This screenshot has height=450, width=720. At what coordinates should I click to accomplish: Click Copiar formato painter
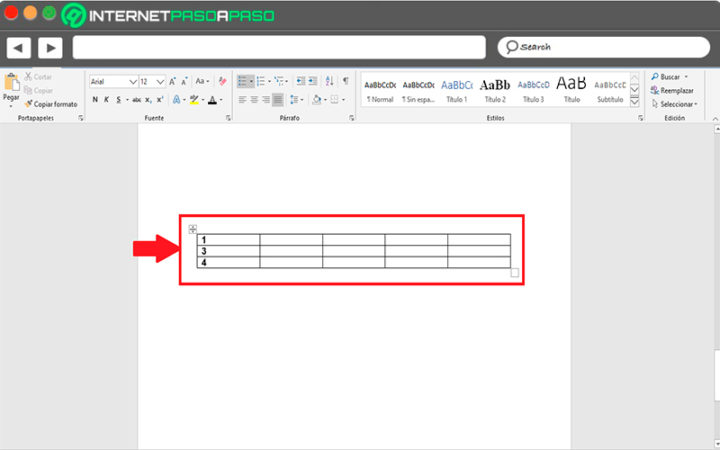coord(51,104)
